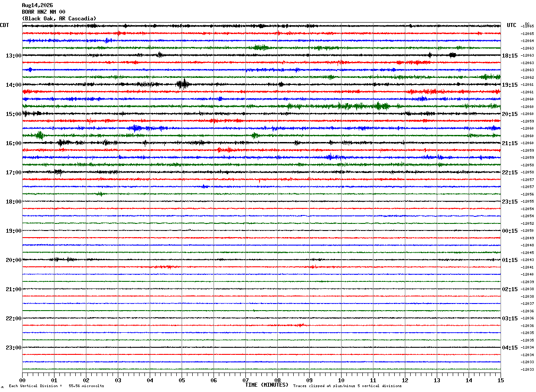This screenshot has height=392, width=536.
Task: Click minute tick label '03' on time axis
Action: tap(118, 380)
